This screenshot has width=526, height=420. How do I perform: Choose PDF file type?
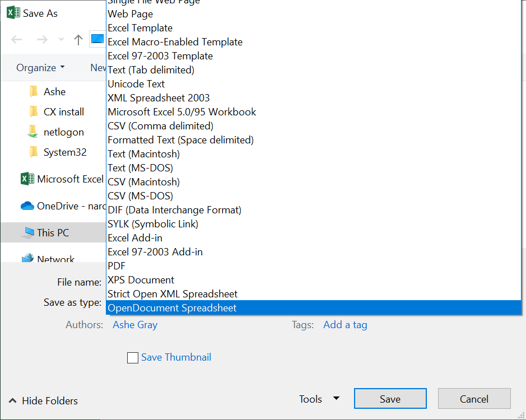[x=314, y=265]
